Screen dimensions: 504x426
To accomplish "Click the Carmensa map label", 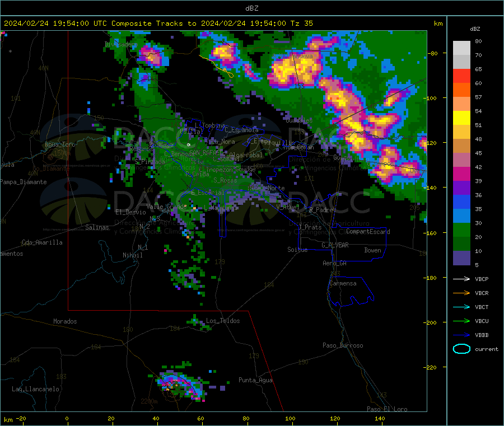I will coord(343,283).
